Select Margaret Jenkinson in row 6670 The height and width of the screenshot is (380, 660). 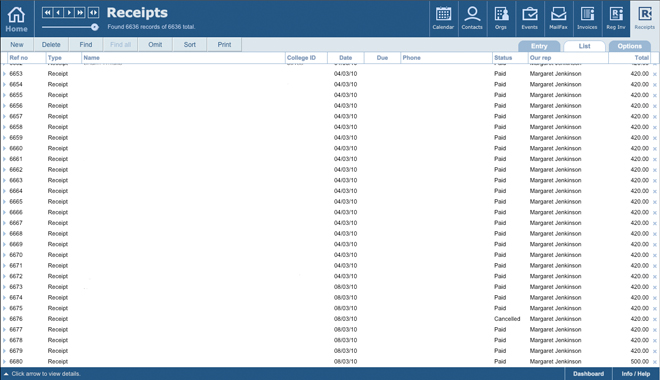[555, 255]
